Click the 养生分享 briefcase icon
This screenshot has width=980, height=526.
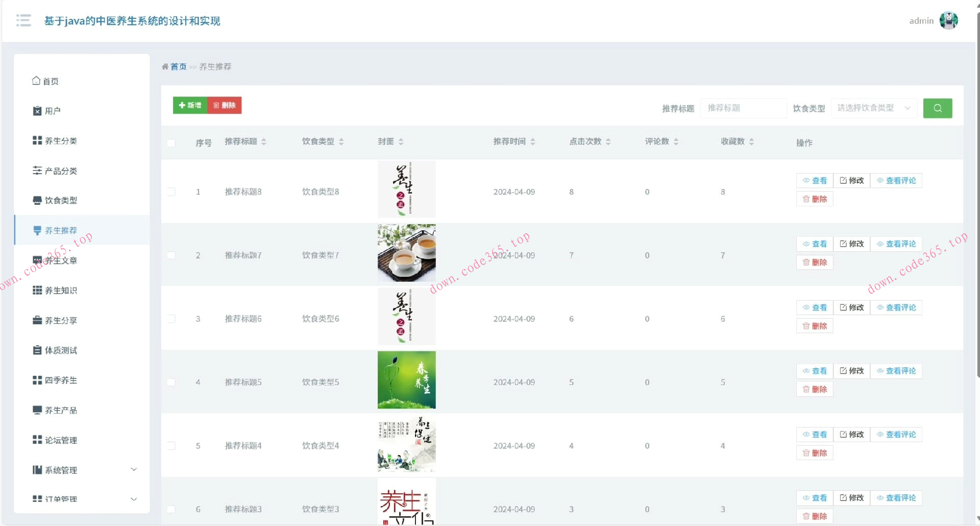37,320
